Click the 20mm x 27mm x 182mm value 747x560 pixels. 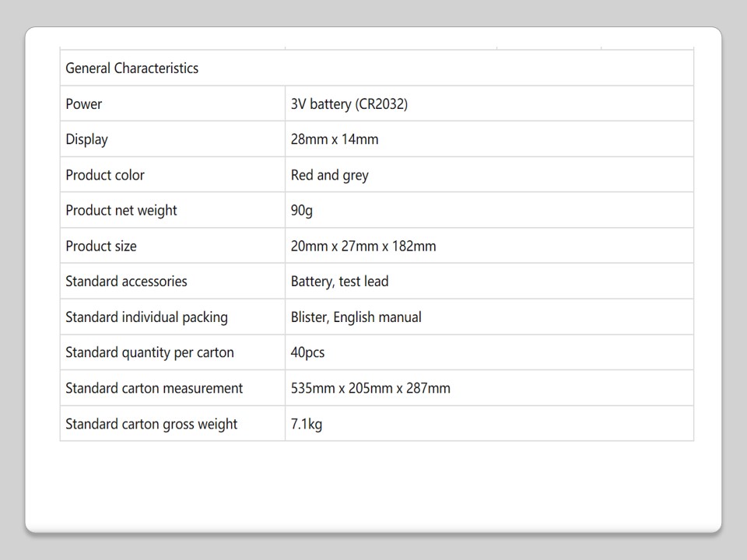point(363,247)
